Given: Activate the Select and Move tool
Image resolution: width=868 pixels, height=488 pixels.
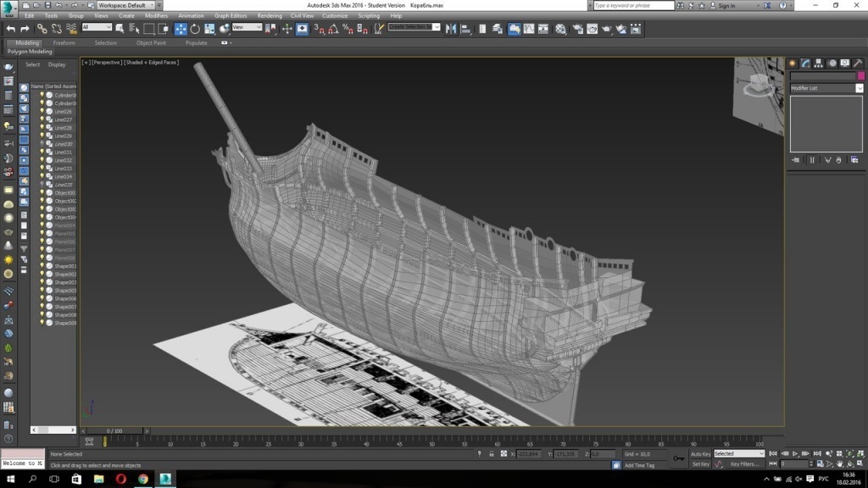Looking at the screenshot, I should click(x=181, y=29).
